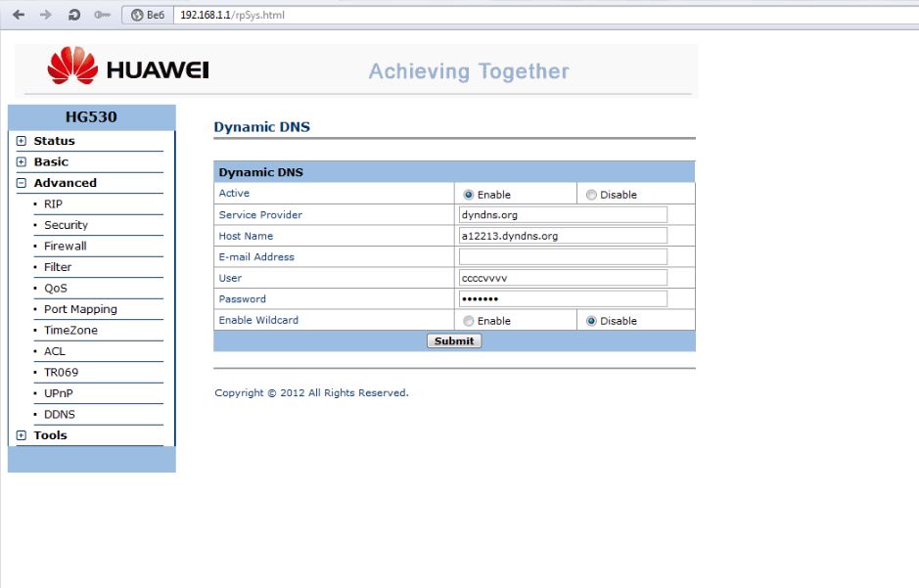
Task: Select Disable radio for Enable Wildcard
Action: 591,321
